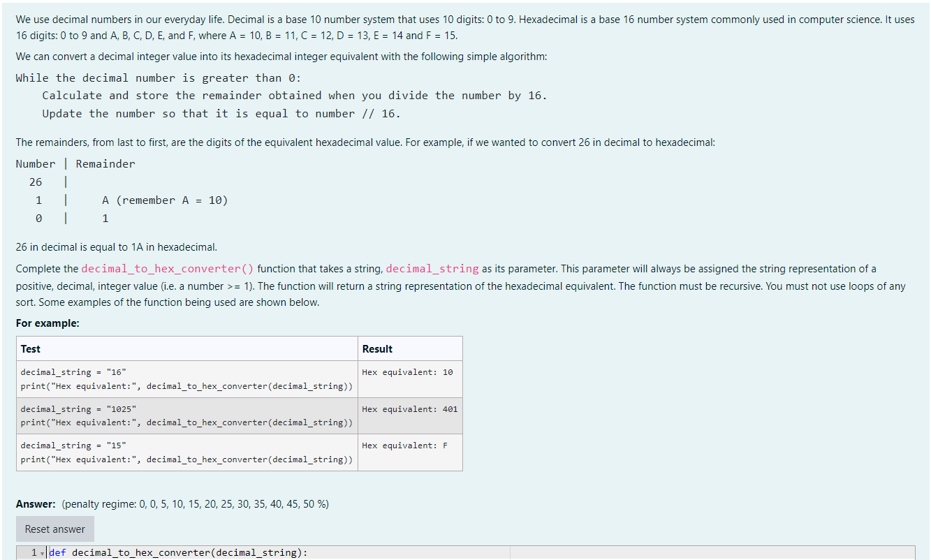This screenshot has height=560, width=931.
Task: Click the 'Answer:' label
Action: click(x=36, y=504)
